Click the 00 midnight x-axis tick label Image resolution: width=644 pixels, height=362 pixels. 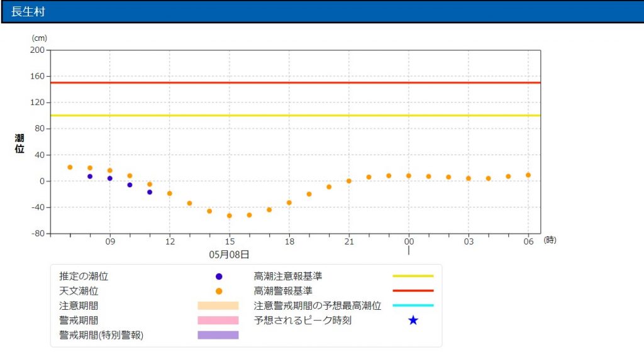coord(409,242)
